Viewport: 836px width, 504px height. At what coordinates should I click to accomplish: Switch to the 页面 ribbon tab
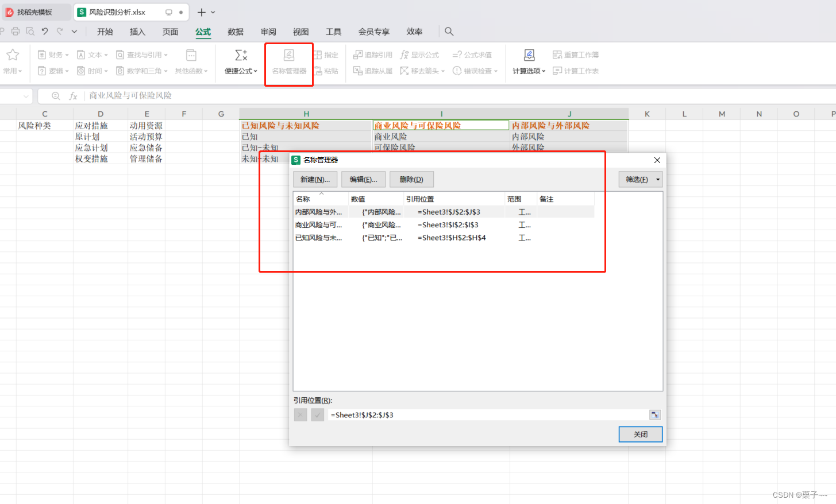(170, 32)
